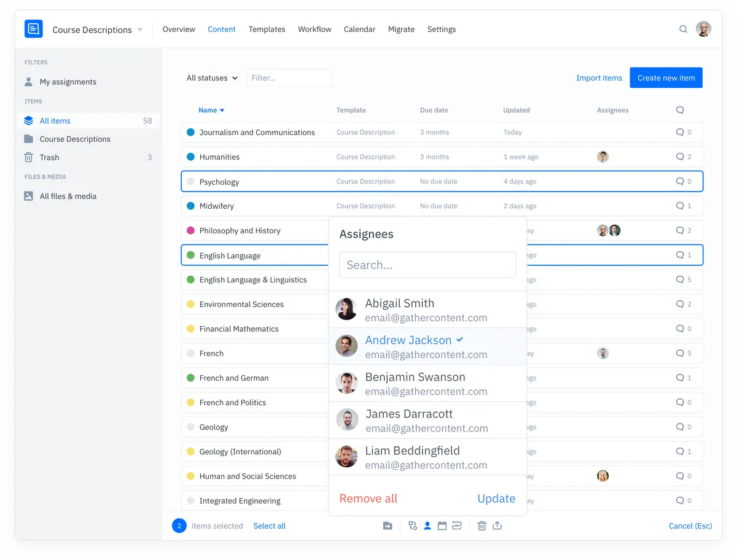This screenshot has width=737, height=560.
Task: Open comments on French row
Action: click(684, 353)
